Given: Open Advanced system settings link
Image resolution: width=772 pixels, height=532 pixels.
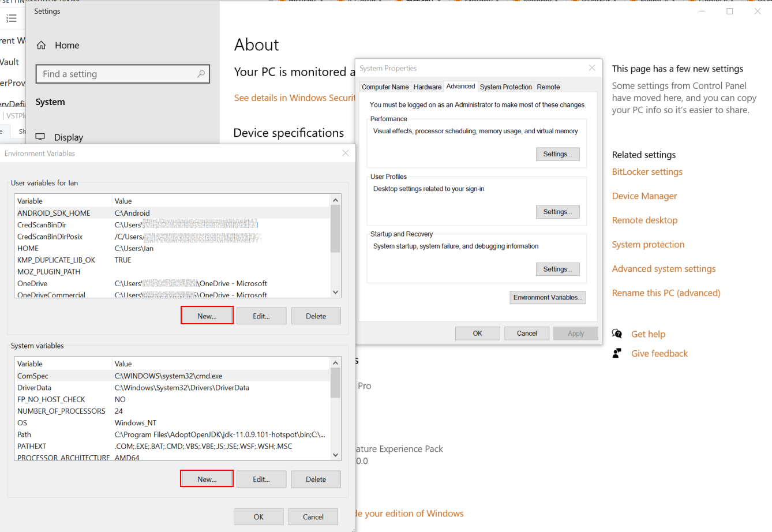Looking at the screenshot, I should [x=664, y=269].
